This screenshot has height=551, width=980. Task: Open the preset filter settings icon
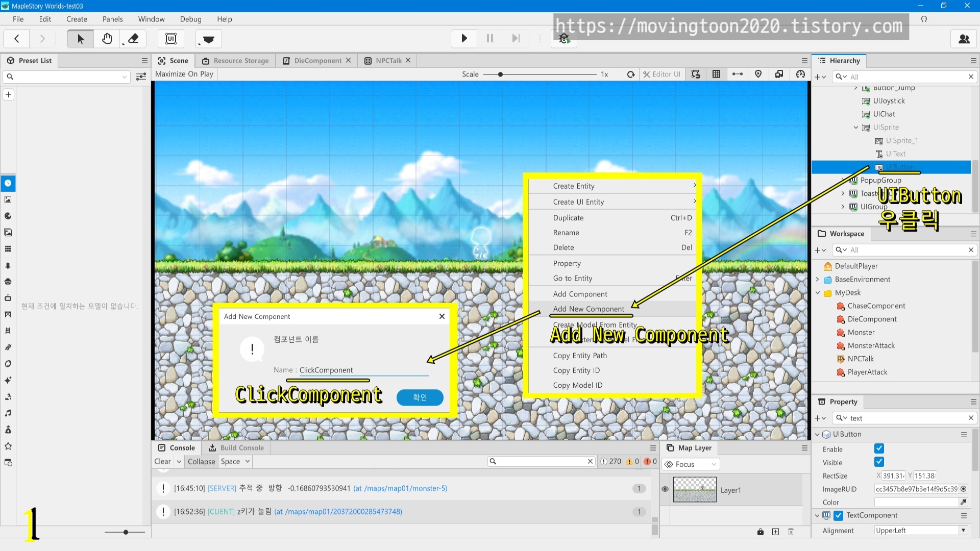pyautogui.click(x=141, y=77)
